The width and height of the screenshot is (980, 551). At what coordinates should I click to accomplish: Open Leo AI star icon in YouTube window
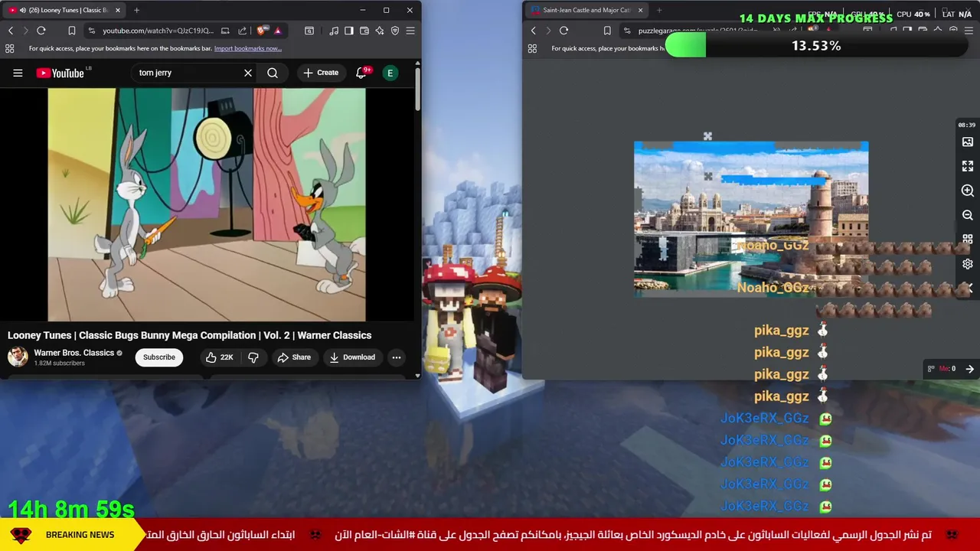pyautogui.click(x=380, y=31)
